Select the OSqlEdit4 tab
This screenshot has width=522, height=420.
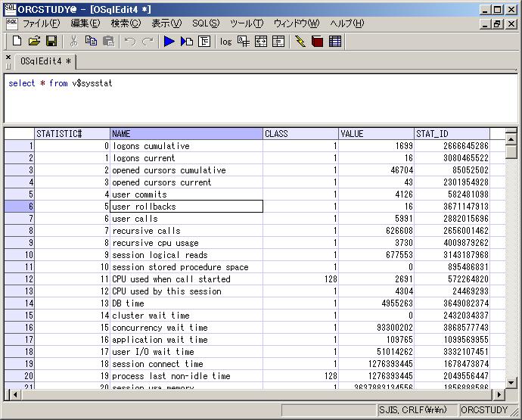point(46,61)
